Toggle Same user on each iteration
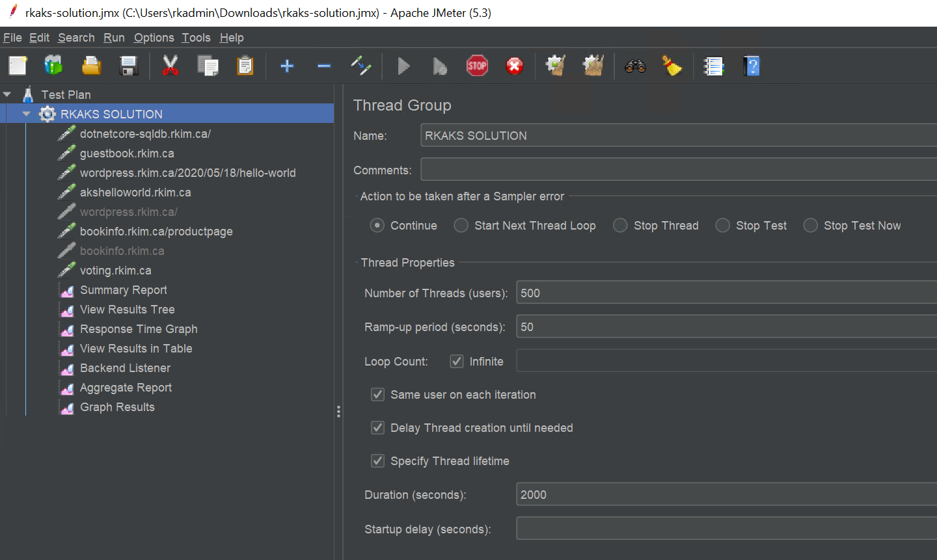937x560 pixels. pyautogui.click(x=377, y=395)
